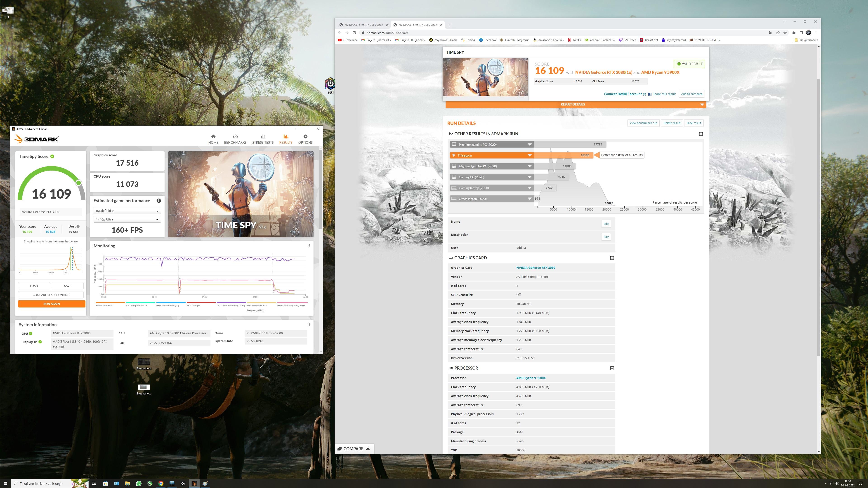
Task: Open the Facebook bookmark
Action: click(488, 40)
